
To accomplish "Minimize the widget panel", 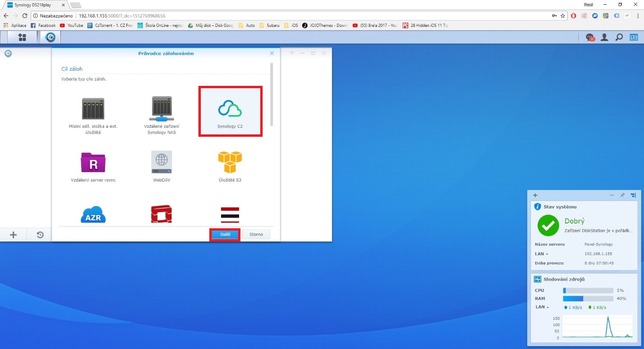I will [611, 195].
